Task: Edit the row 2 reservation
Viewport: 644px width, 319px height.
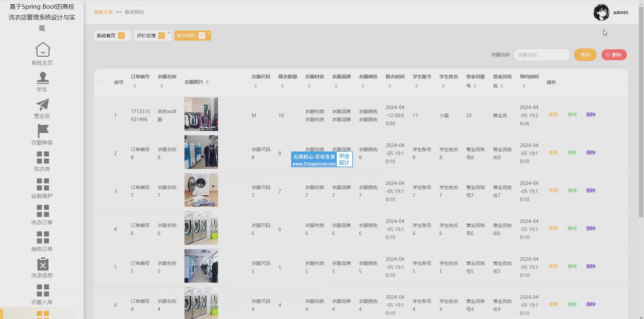Action: click(x=572, y=152)
